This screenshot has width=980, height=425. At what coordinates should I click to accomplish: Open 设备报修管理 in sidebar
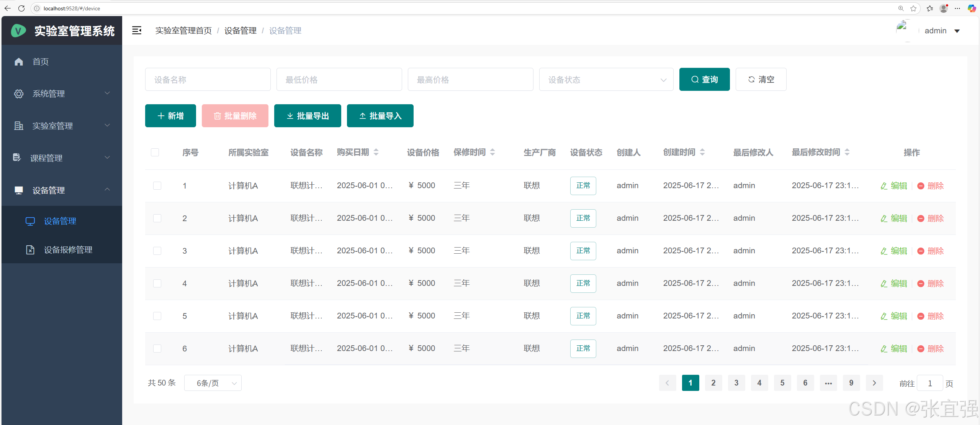(68, 250)
